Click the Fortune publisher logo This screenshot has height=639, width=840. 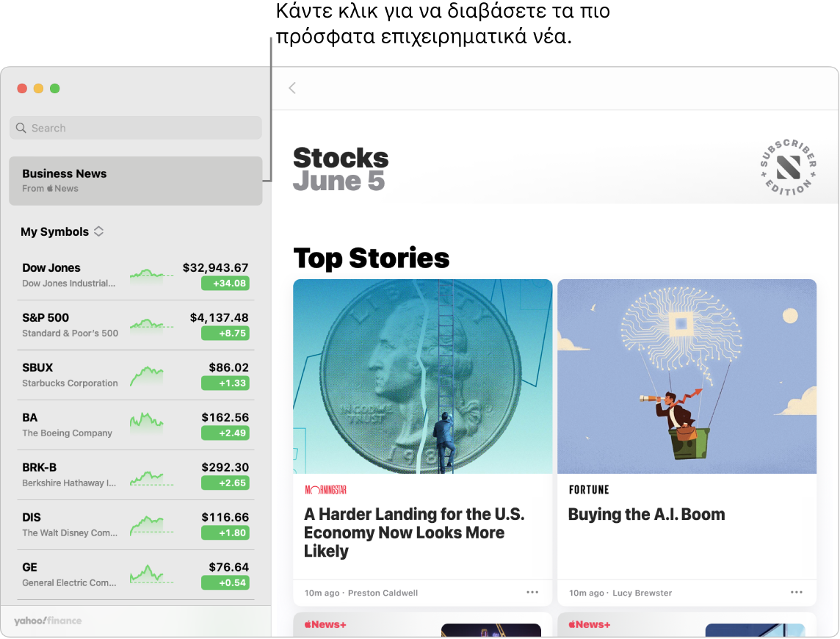click(589, 490)
